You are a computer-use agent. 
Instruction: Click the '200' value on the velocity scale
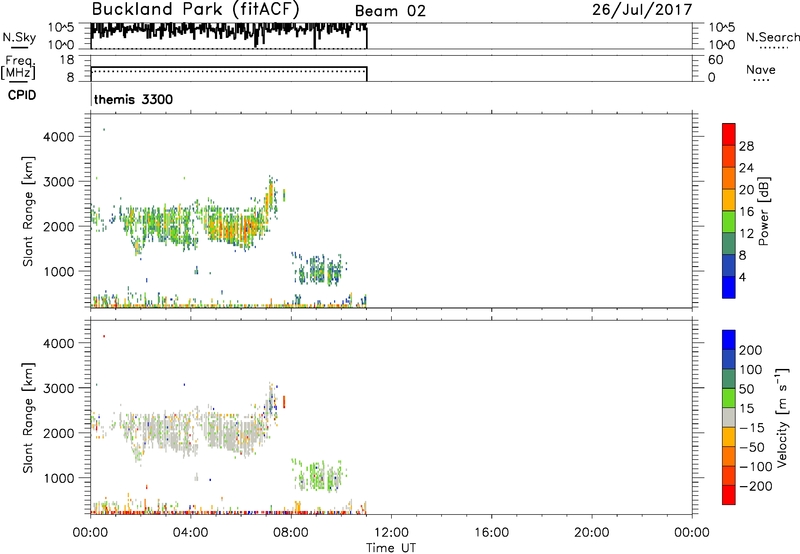click(x=751, y=350)
